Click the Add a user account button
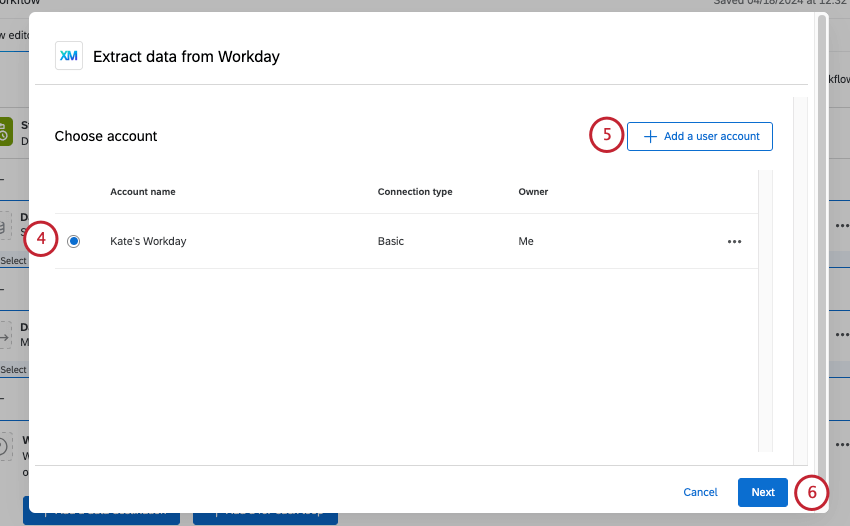This screenshot has width=850, height=526. pos(700,136)
